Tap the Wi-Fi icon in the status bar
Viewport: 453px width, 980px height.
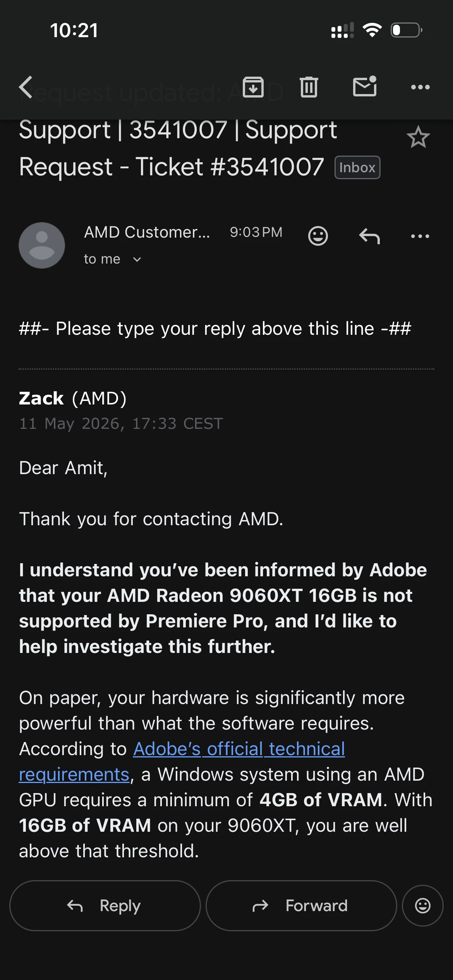coord(372,30)
